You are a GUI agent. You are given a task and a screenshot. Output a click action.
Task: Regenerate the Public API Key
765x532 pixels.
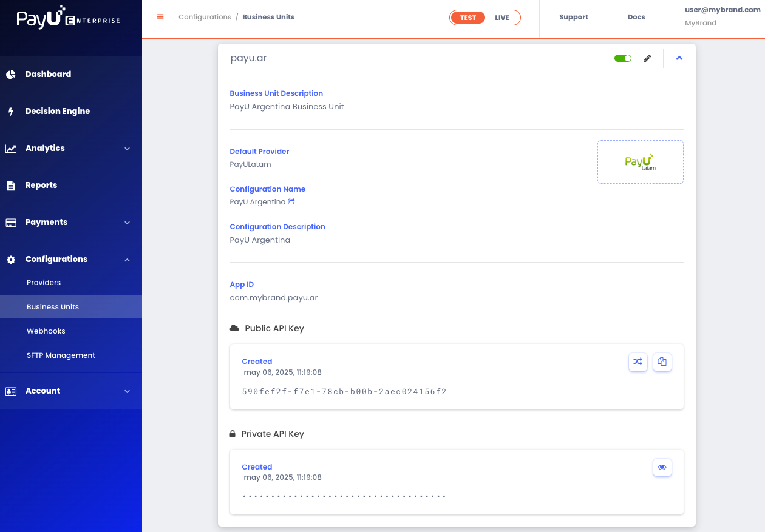tap(637, 362)
